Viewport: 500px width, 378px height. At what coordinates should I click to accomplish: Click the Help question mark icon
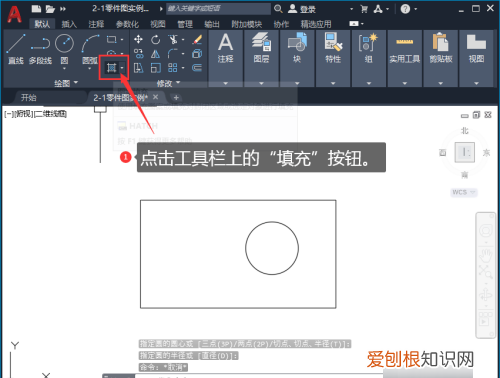tap(405, 9)
